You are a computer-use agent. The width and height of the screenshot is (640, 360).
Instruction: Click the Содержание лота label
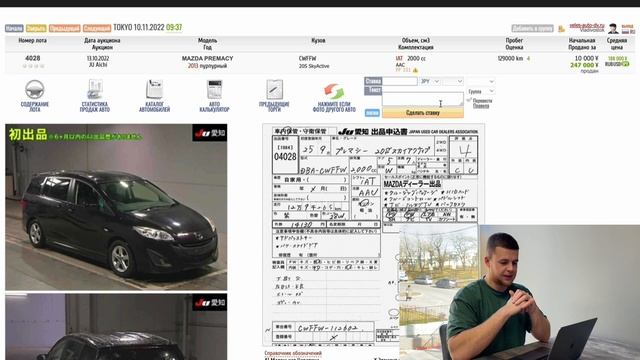click(x=35, y=107)
